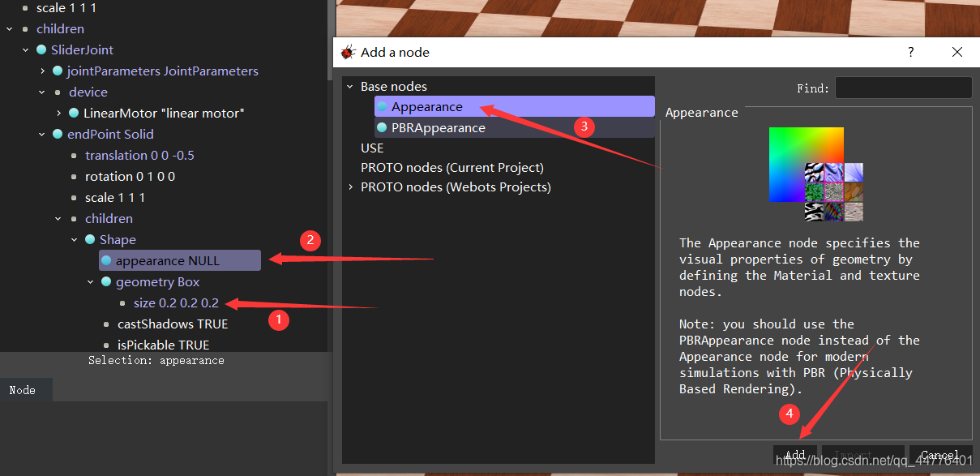This screenshot has width=980, height=476.
Task: Collapse the SliderJoint node
Action: 25,50
